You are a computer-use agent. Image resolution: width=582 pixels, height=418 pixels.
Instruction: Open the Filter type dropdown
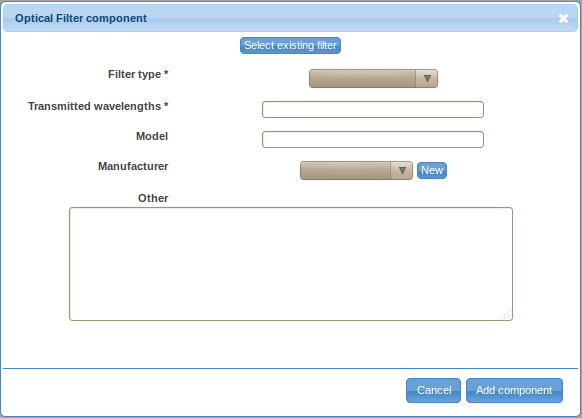[373, 78]
